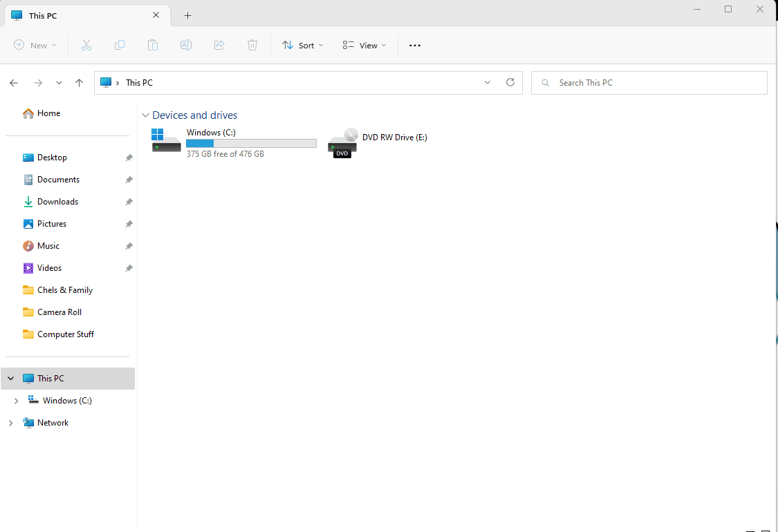Click the Copy icon in toolbar
778x532 pixels.
[120, 45]
